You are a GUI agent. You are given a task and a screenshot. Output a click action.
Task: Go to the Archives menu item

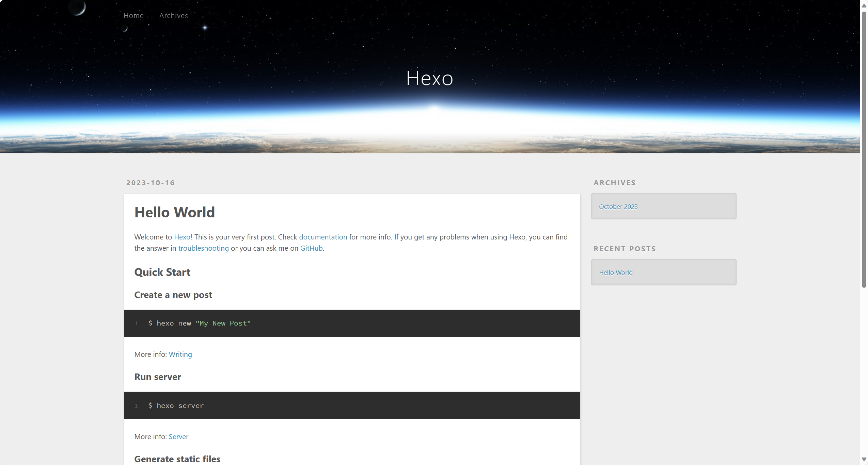173,16
